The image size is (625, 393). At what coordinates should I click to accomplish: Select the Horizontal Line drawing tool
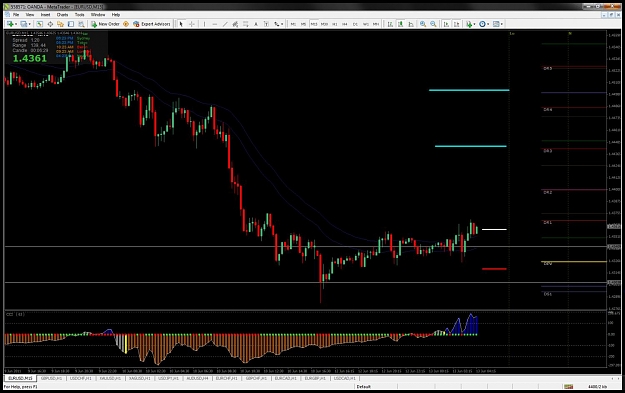(214, 24)
